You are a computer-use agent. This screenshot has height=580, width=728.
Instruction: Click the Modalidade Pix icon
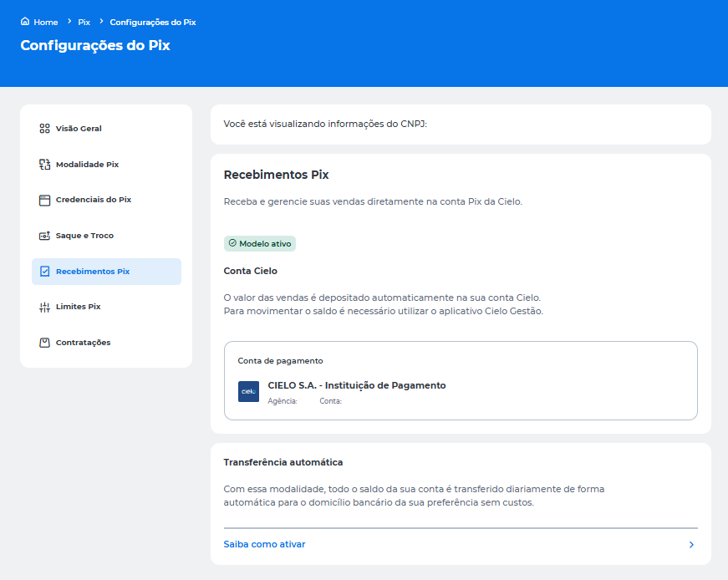[44, 165]
